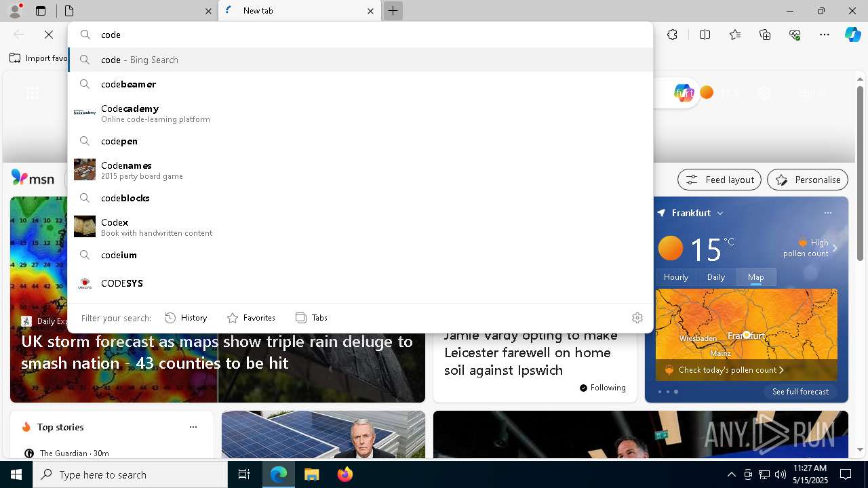Open the solar panels article thumbnail

point(323,434)
